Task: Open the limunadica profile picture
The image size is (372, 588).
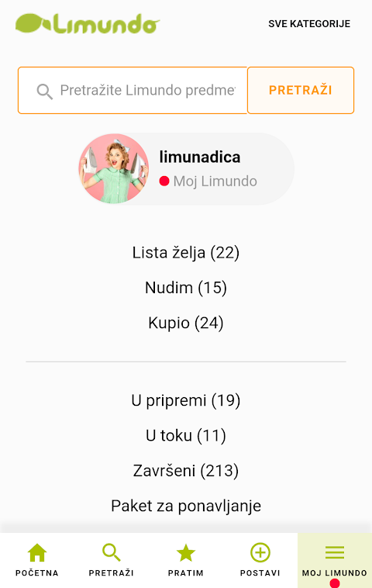Action: (114, 169)
